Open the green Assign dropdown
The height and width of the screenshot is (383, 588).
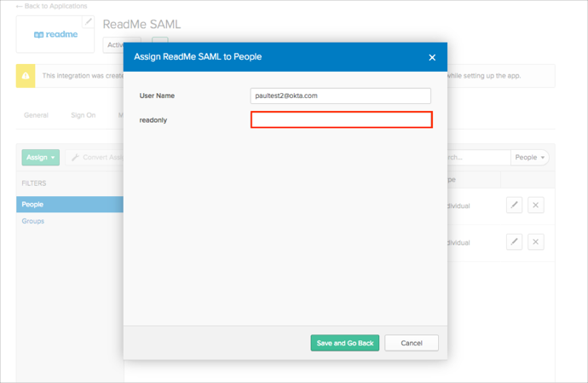pos(40,157)
